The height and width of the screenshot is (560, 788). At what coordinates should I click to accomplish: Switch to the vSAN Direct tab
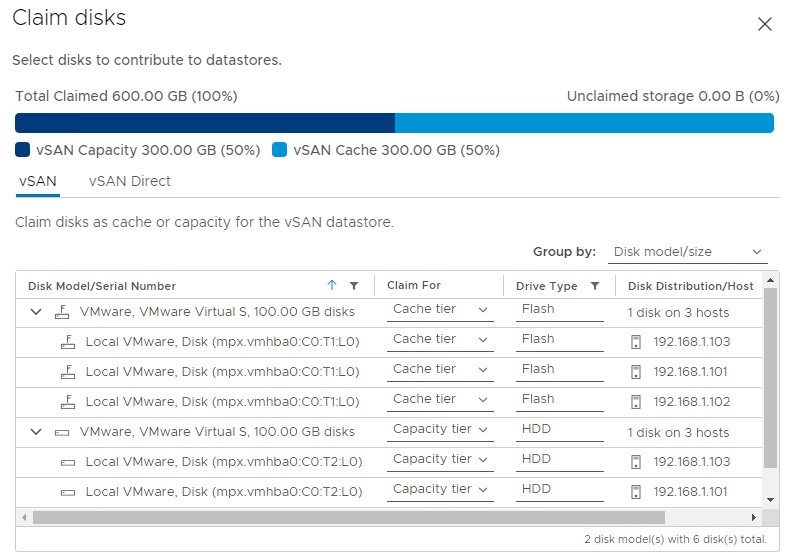pyautogui.click(x=129, y=181)
